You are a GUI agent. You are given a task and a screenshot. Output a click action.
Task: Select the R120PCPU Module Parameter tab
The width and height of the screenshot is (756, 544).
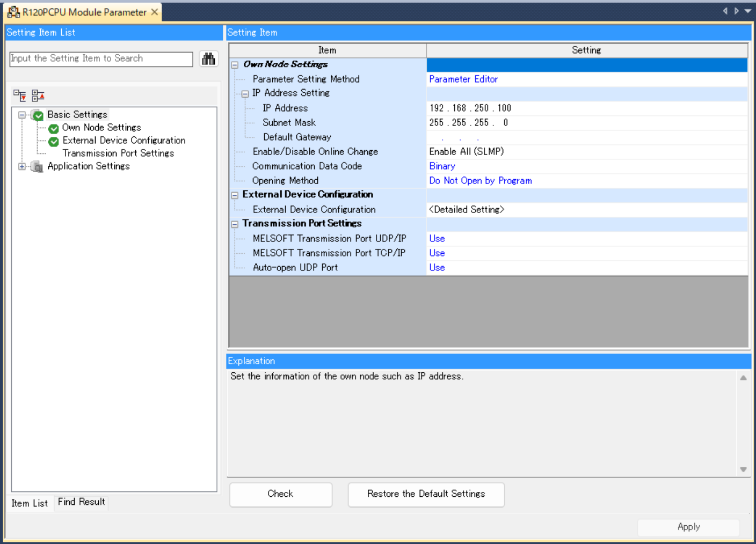tap(84, 12)
